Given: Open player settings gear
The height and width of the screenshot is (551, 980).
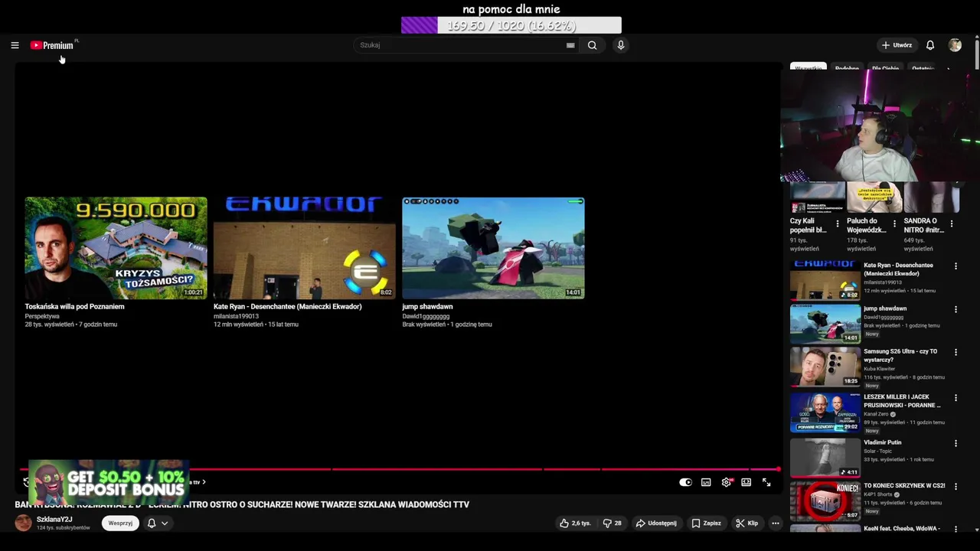Looking at the screenshot, I should tap(726, 482).
